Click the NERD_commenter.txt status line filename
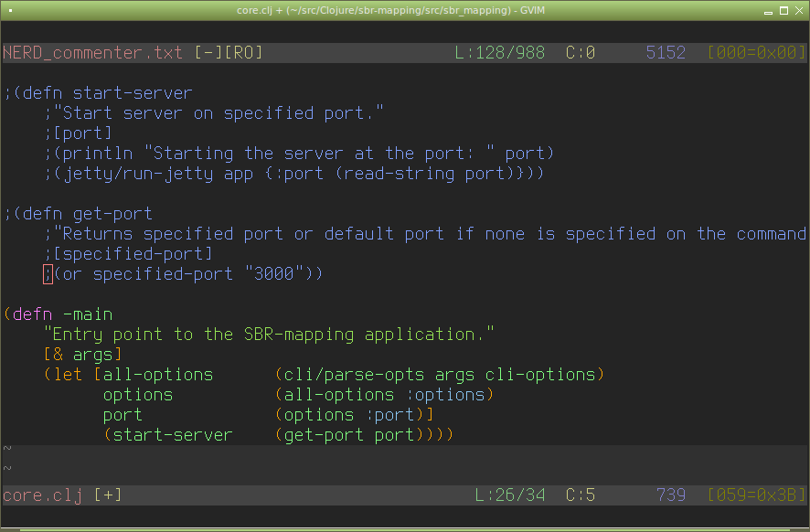The width and height of the screenshot is (810, 532). coord(93,52)
